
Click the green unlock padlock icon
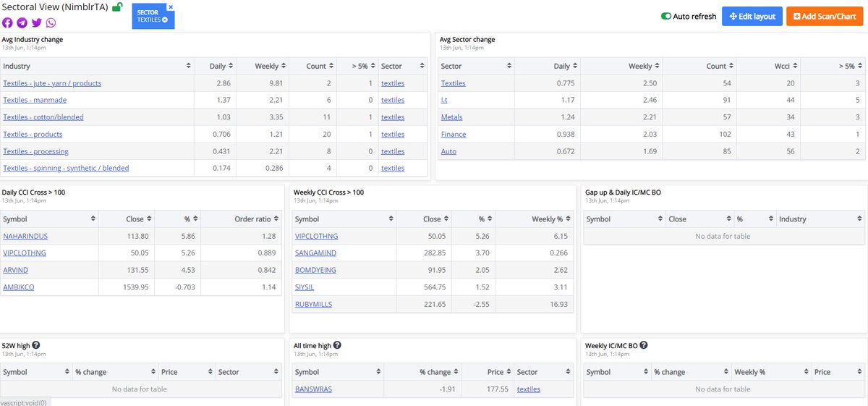117,7
